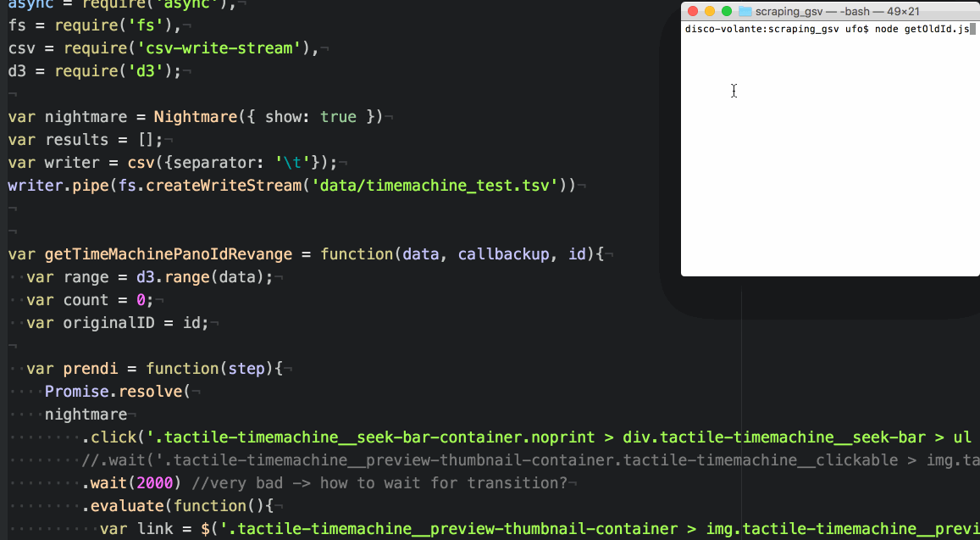Click the d3.range(data) call
The height and width of the screenshot is (540, 980).
(204, 277)
